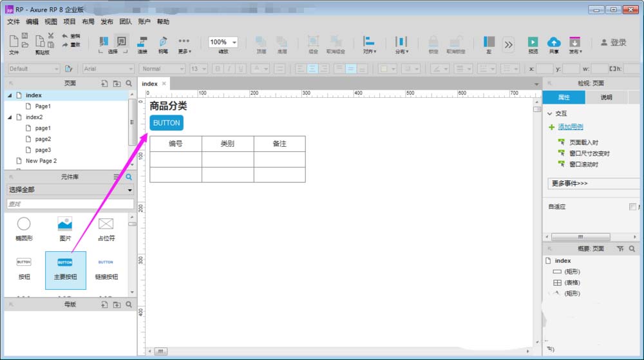Viewport: 644px width, 360px height.
Task: Open the text color picker
Action: point(260,68)
